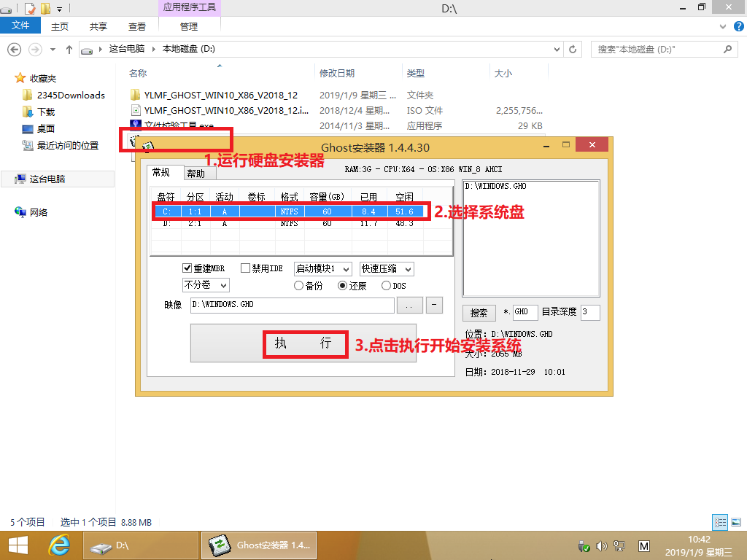
Task: Switch to D:\ Explorer taskbar button
Action: click(x=141, y=545)
